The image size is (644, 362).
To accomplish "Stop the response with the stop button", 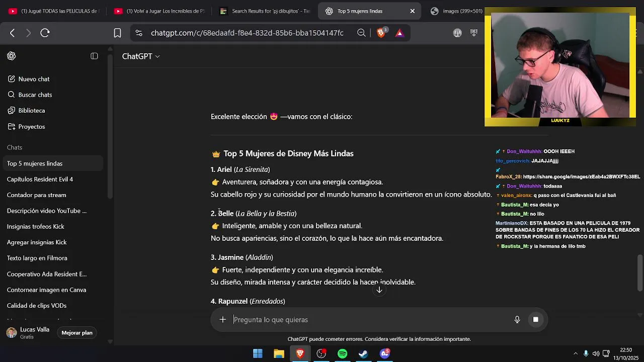I will (536, 319).
